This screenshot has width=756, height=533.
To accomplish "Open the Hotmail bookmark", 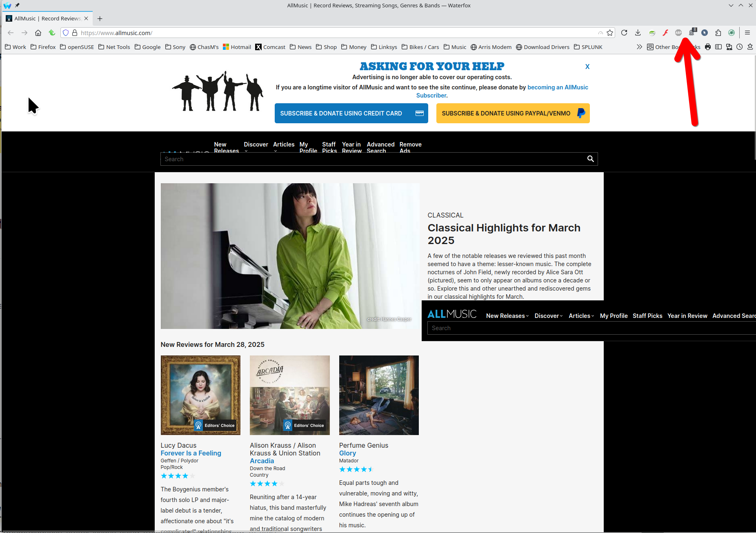I will coord(237,47).
